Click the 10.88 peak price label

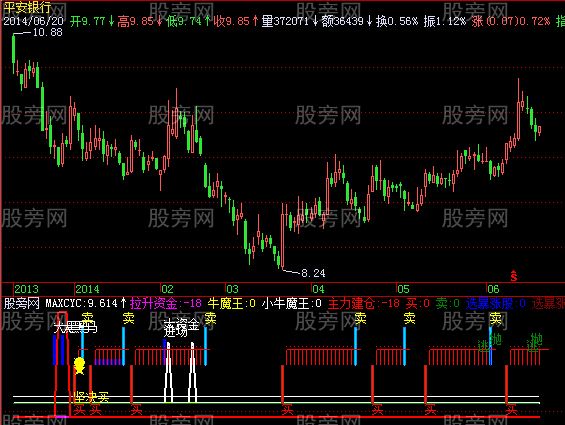pos(47,32)
